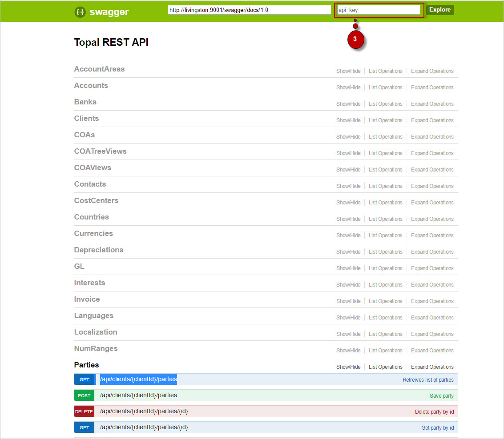Toggle Show/Hide for Currencies
Screen dimensions: 504x439
[348, 235]
